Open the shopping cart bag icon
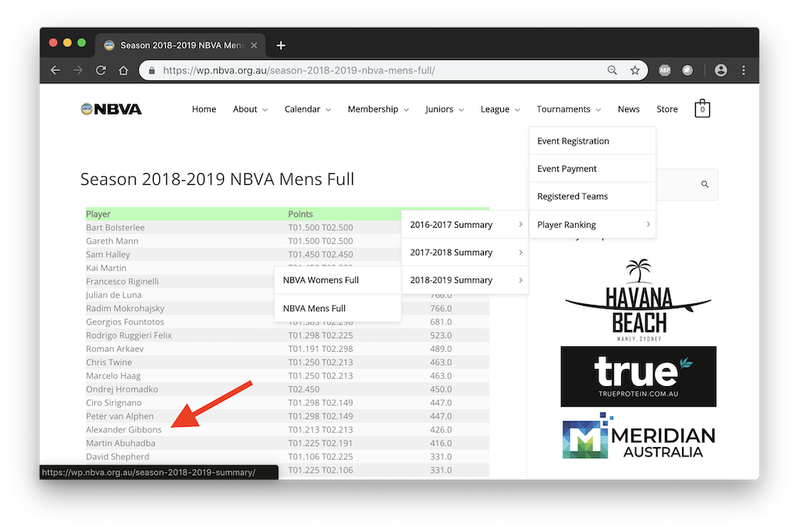 702,108
